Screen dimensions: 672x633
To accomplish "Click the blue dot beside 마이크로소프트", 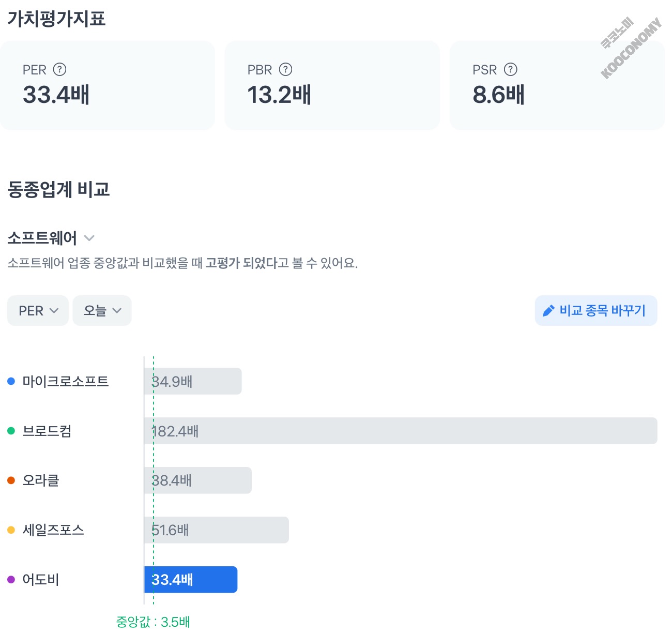I will pos(11,381).
